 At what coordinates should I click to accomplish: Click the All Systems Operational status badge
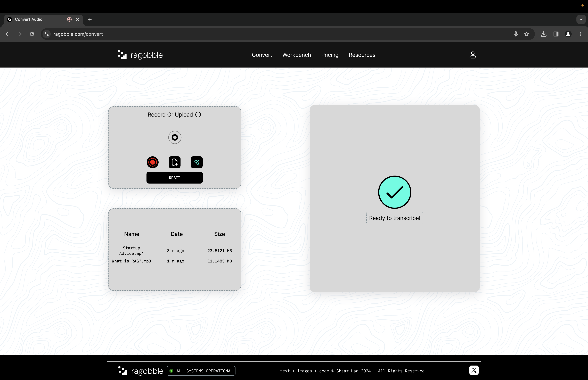click(x=201, y=371)
